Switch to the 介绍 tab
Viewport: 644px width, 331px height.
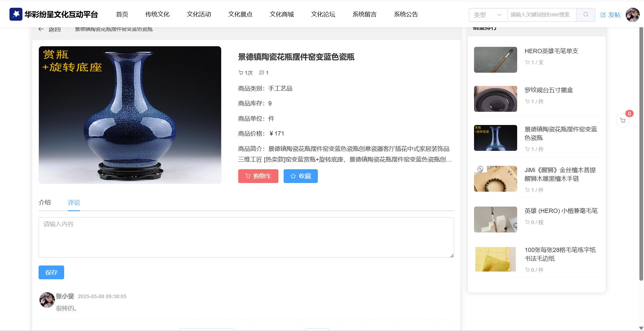[45, 202]
